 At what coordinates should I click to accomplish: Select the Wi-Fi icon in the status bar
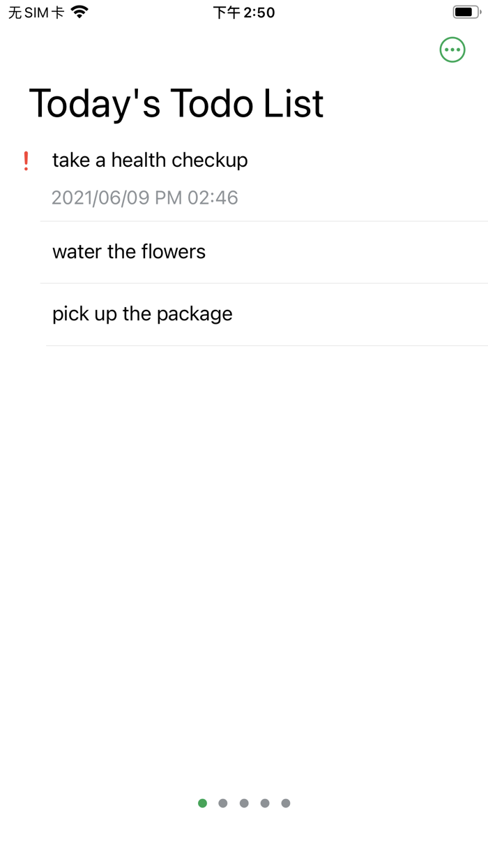pos(79,11)
